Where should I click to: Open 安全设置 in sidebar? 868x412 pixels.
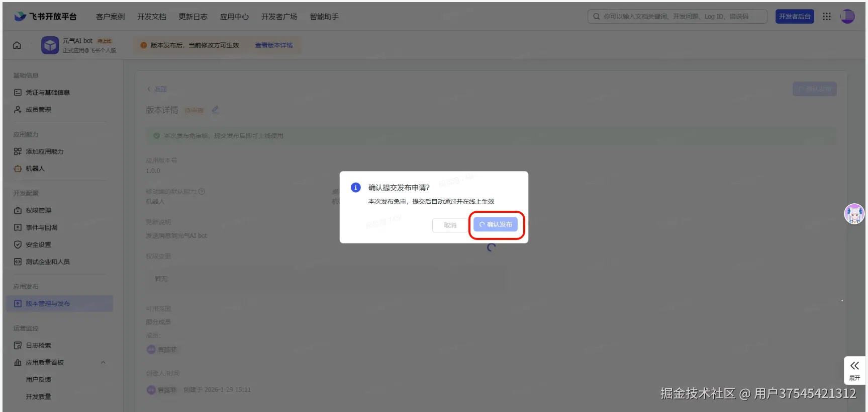pyautogui.click(x=39, y=244)
